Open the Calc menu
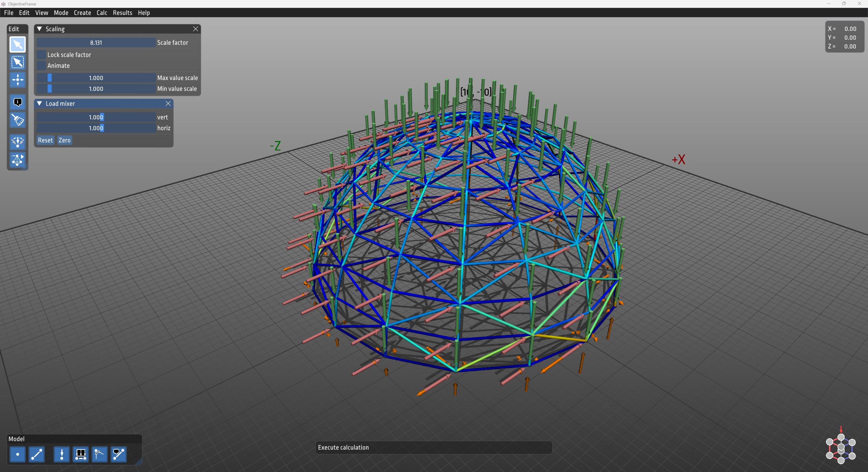The width and height of the screenshot is (868, 472). tap(102, 13)
